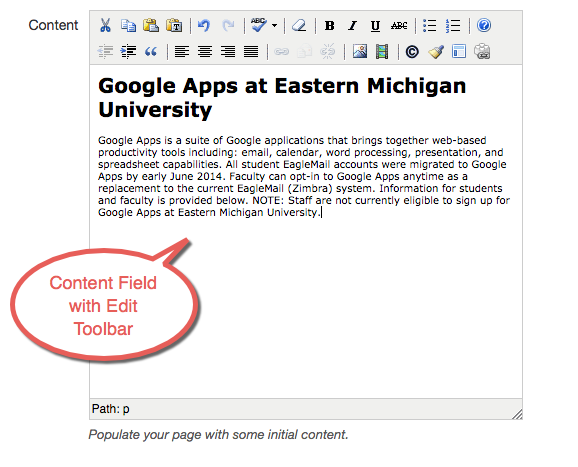Toggle italic formatting
Image resolution: width=578 pixels, height=467 pixels.
[352, 26]
